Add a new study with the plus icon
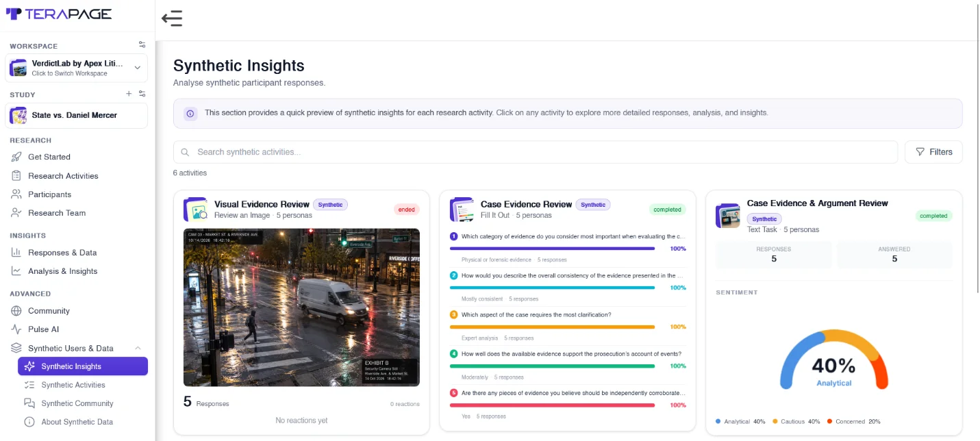The width and height of the screenshot is (980, 441). point(129,94)
